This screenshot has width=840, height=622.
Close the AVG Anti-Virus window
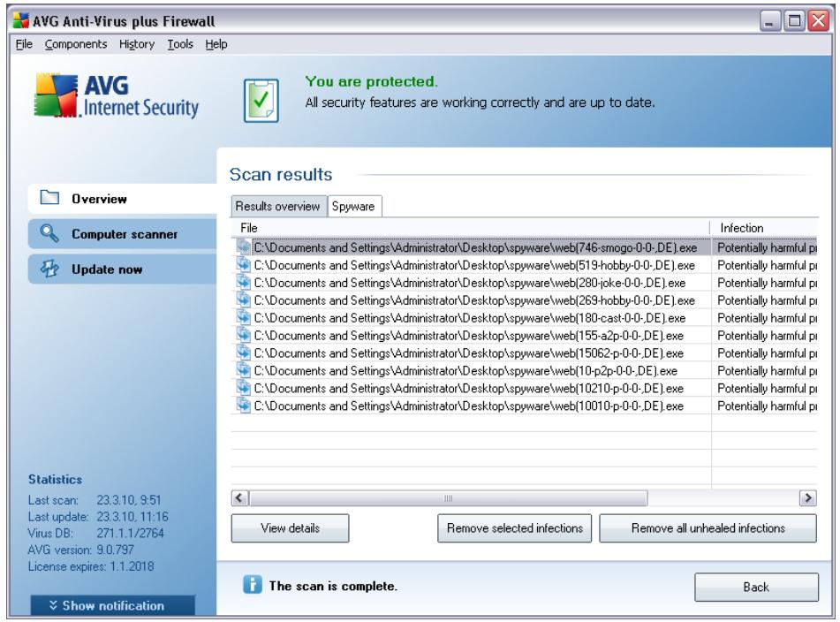pyautogui.click(x=819, y=21)
